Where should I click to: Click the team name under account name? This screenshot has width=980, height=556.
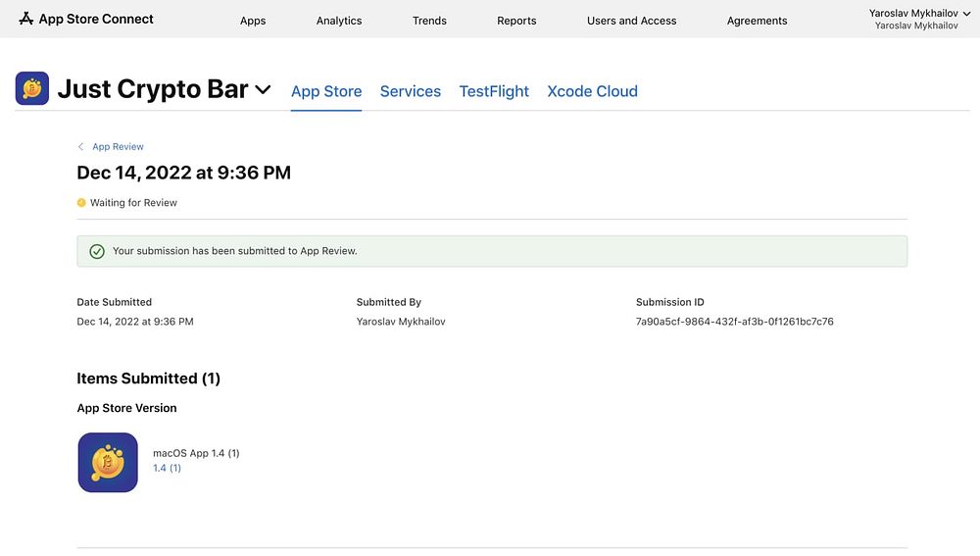coord(916,25)
